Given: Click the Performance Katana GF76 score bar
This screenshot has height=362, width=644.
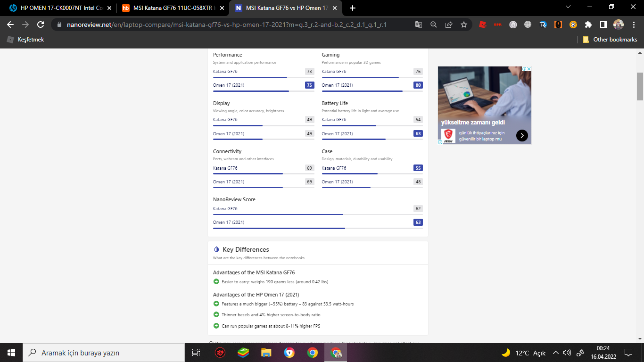Looking at the screenshot, I should (264, 77).
